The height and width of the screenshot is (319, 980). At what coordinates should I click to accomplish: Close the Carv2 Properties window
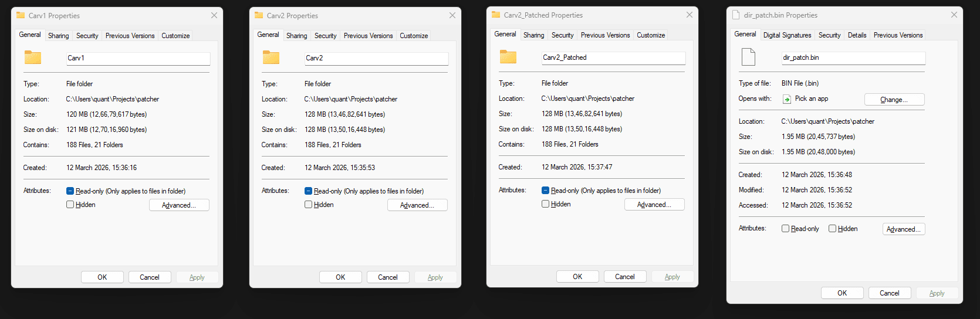pyautogui.click(x=452, y=15)
